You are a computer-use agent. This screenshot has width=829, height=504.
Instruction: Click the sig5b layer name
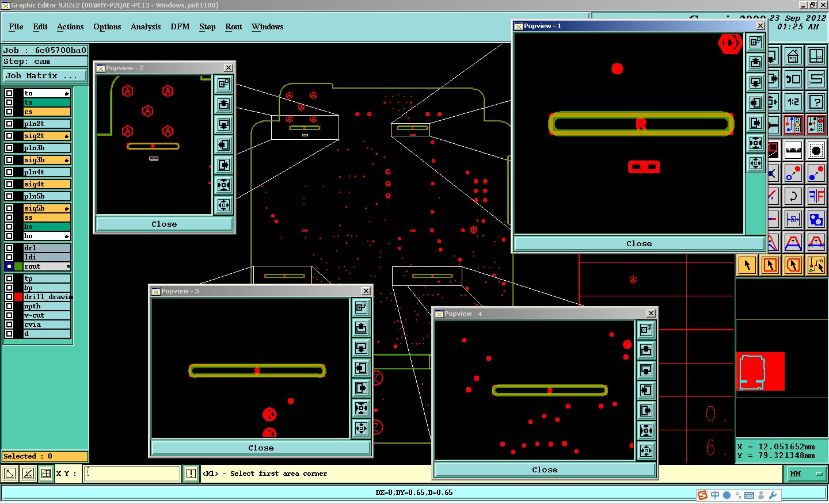point(47,208)
